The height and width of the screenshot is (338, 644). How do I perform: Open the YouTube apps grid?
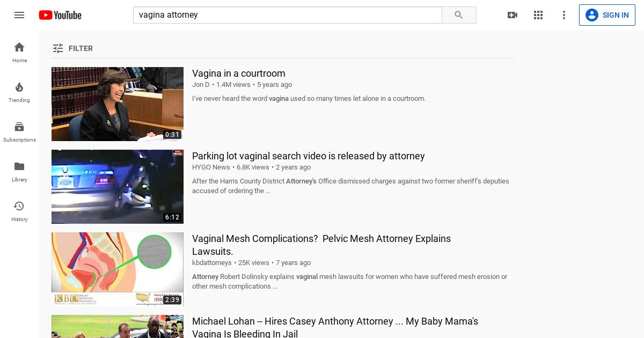tap(538, 15)
